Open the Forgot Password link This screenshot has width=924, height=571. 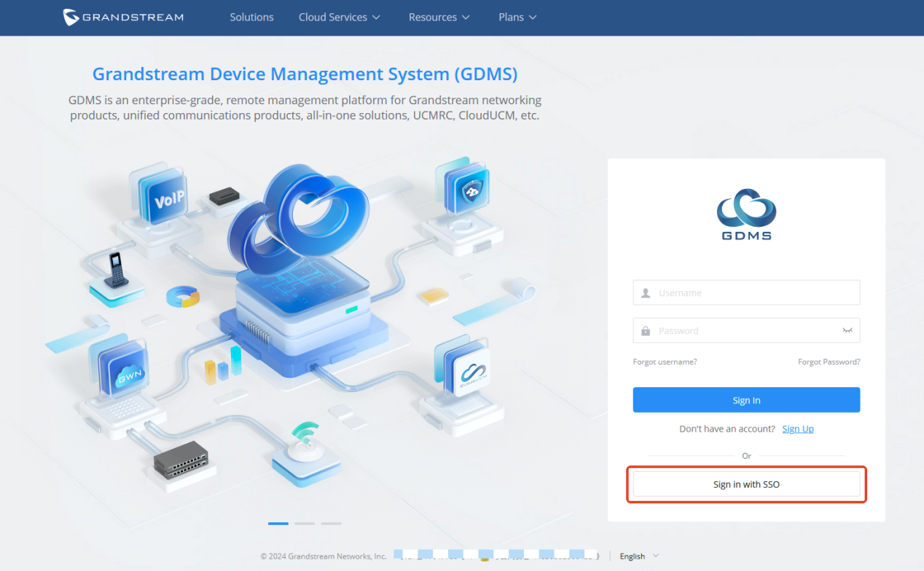(829, 362)
